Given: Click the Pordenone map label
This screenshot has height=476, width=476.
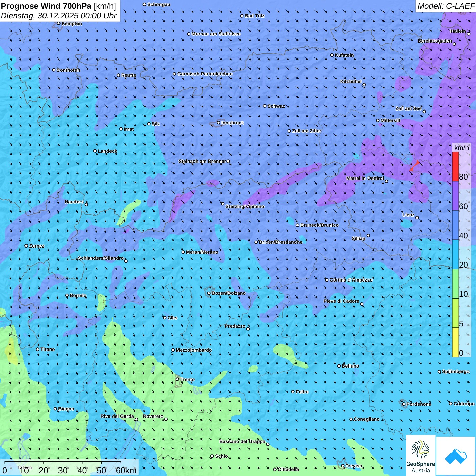Looking at the screenshot, I should tap(419, 404).
